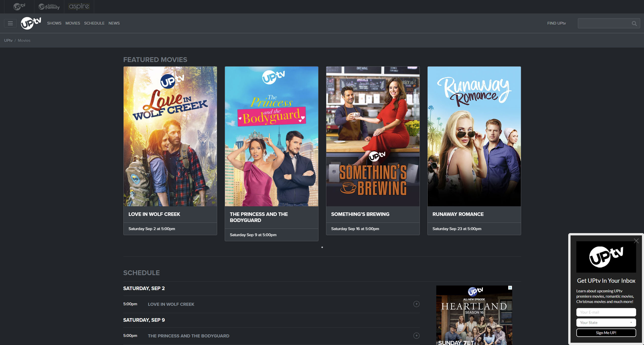Image resolution: width=644 pixels, height=345 pixels.
Task: Click the Sign Me UP! button
Action: pos(606,333)
